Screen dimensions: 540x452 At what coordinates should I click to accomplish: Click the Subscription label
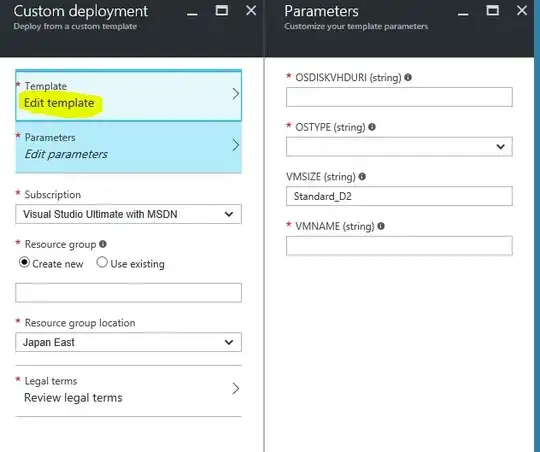pyautogui.click(x=53, y=195)
